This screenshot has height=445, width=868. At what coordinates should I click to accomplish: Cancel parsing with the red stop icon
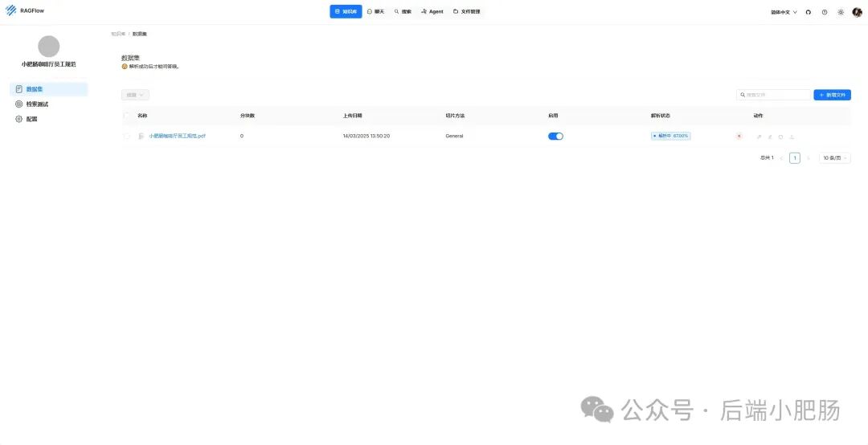739,137
